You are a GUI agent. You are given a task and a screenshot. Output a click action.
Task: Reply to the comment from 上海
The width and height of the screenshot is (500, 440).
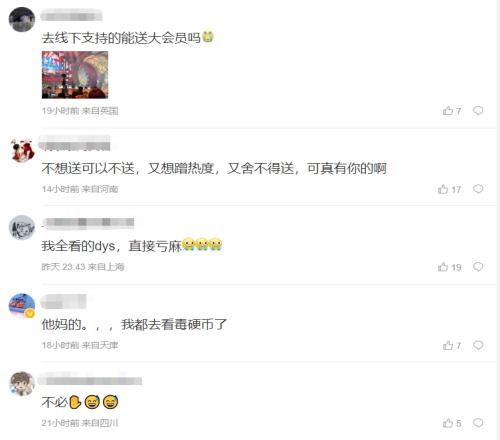coord(478,267)
